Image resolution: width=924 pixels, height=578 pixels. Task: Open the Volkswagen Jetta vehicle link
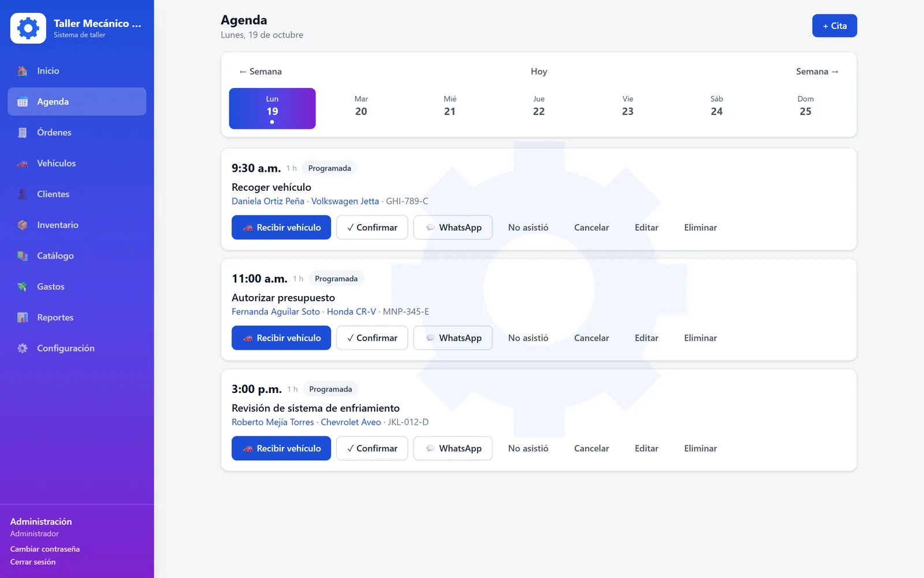pyautogui.click(x=345, y=201)
